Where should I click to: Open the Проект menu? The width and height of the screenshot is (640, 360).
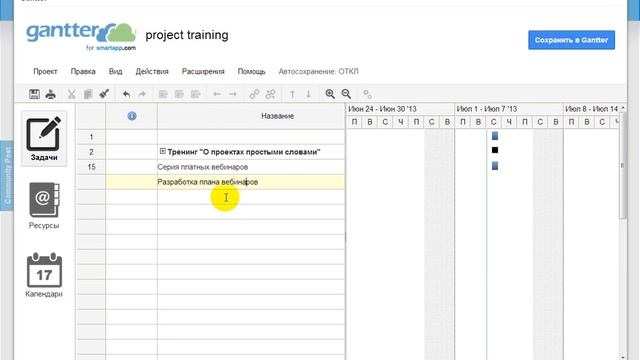[x=45, y=71]
